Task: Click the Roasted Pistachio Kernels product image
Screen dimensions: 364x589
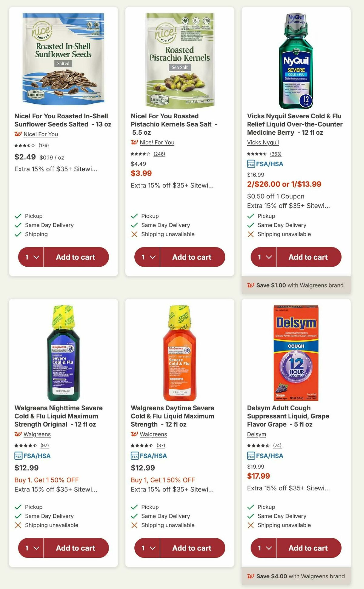Action: pyautogui.click(x=180, y=56)
